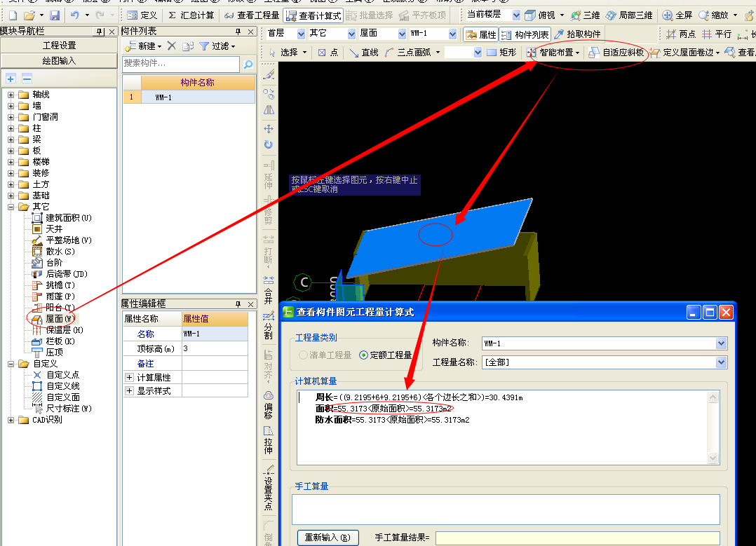Toggle 查看计算式 view formula button

coord(313,16)
